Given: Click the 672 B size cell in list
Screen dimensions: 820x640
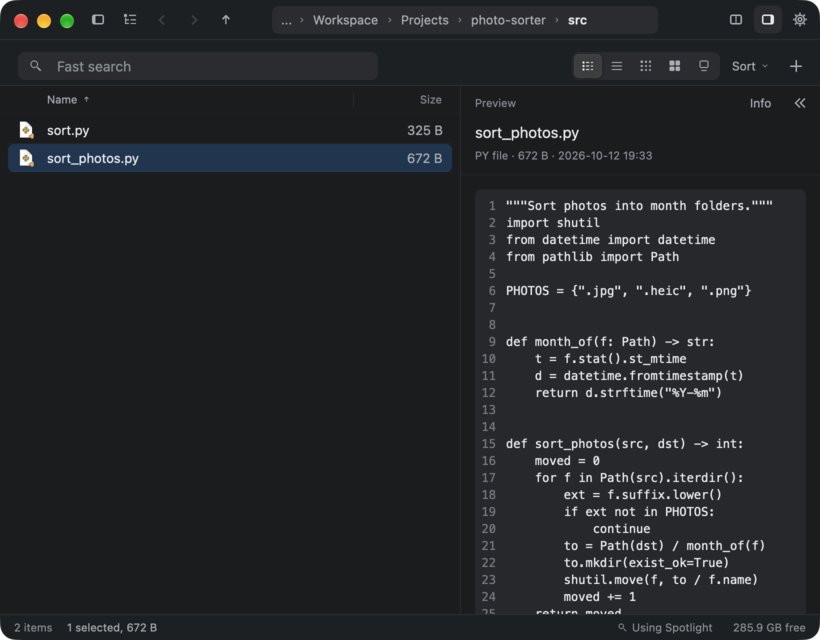Looking at the screenshot, I should [425, 158].
